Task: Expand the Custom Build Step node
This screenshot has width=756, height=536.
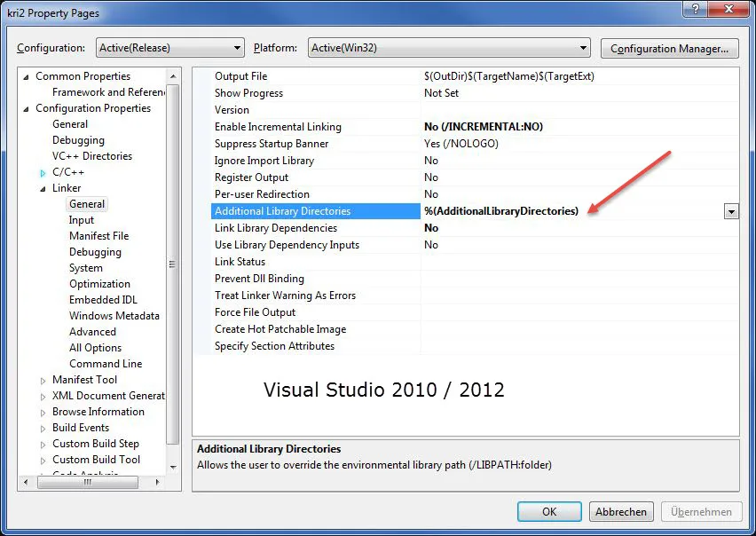Action: 43,445
